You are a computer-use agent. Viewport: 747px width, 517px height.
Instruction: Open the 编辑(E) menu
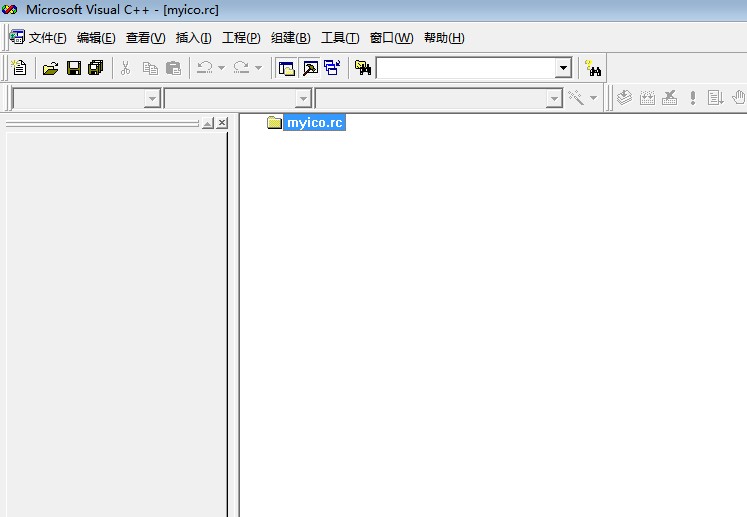(x=96, y=38)
